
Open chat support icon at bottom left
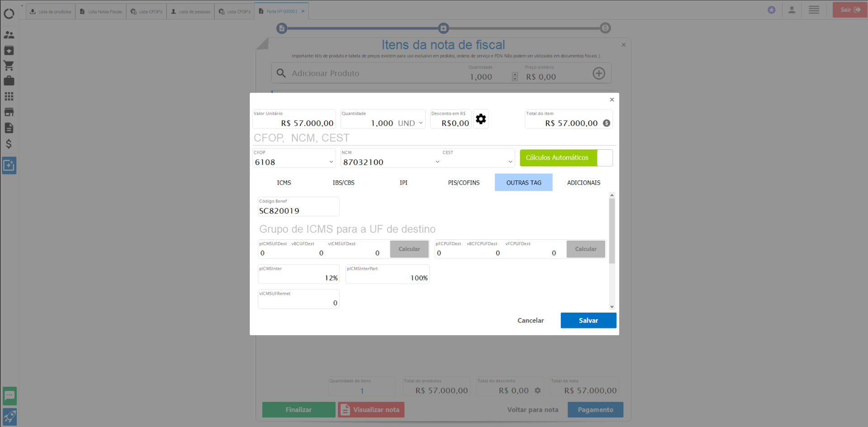9,396
